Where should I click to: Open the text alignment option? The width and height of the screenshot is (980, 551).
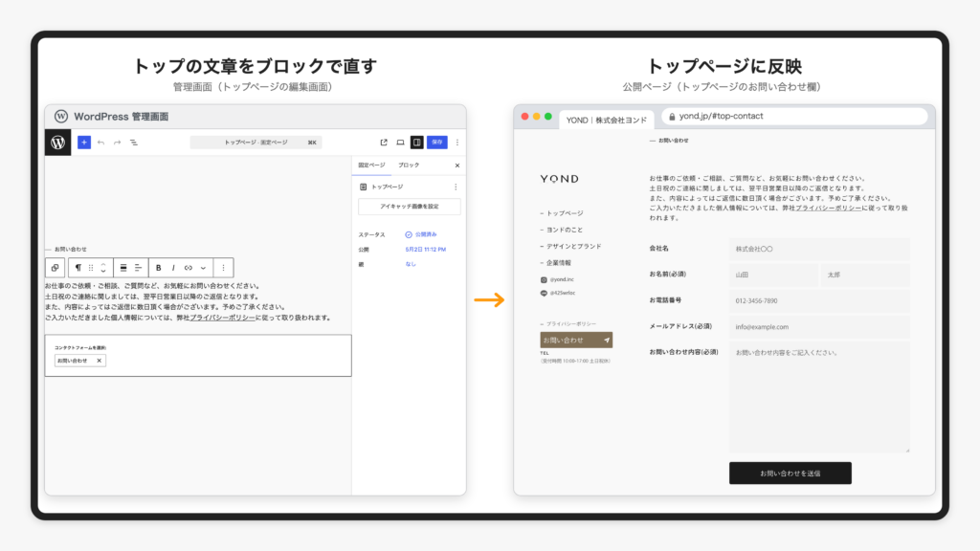click(x=138, y=268)
